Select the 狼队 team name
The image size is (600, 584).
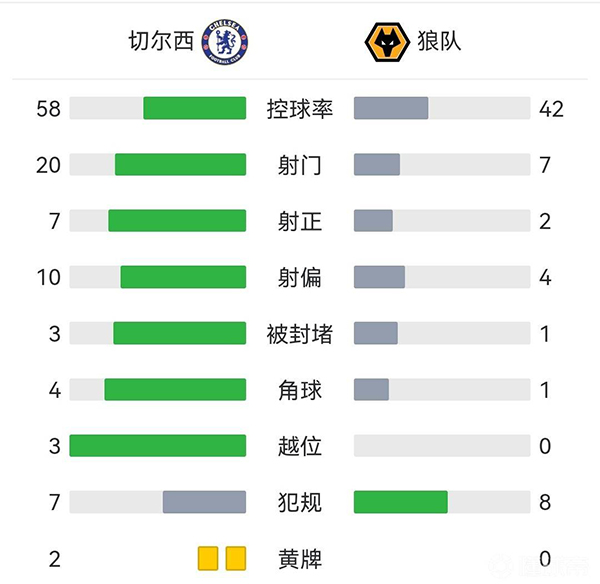[x=440, y=43]
